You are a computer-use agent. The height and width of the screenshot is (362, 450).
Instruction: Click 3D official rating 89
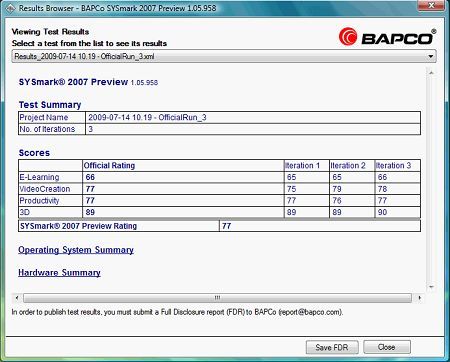[90, 212]
